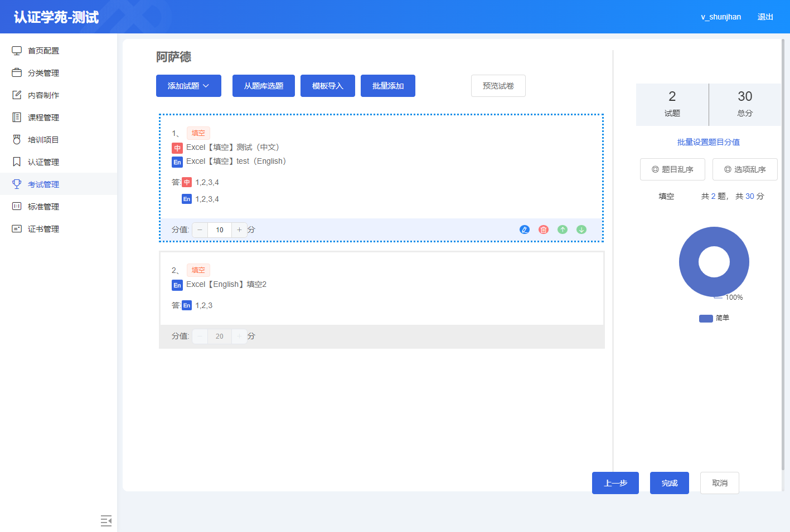790x532 pixels.
Task: Click the 培训项目 icon
Action: click(17, 140)
